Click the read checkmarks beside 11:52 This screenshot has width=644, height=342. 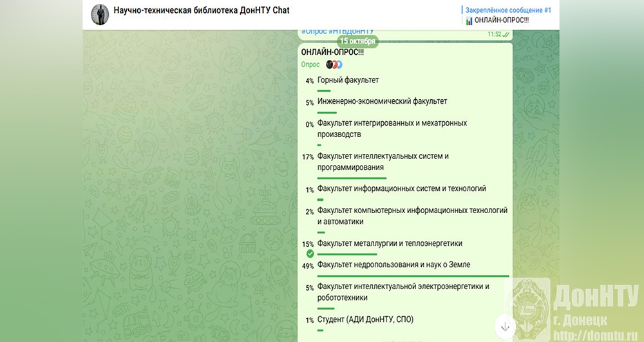506,34
